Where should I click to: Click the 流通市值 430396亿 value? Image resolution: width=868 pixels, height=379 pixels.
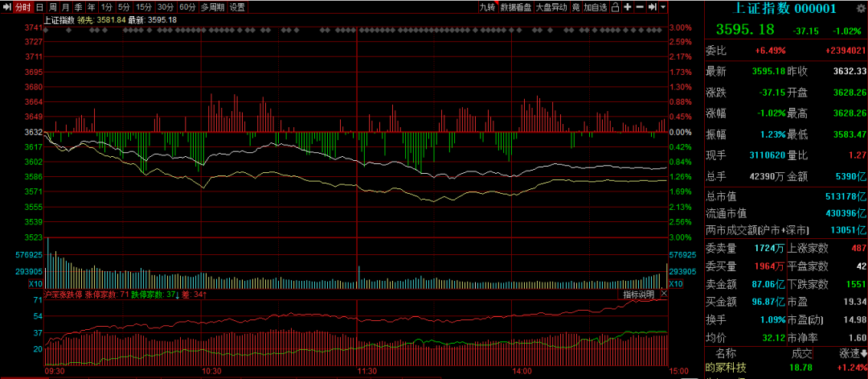pos(845,212)
